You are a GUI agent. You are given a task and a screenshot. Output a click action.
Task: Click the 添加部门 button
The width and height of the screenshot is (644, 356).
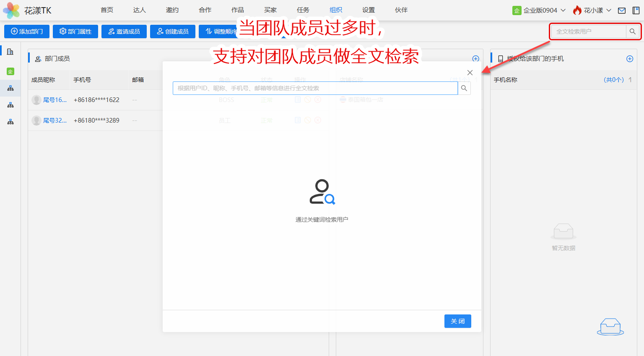tap(27, 31)
